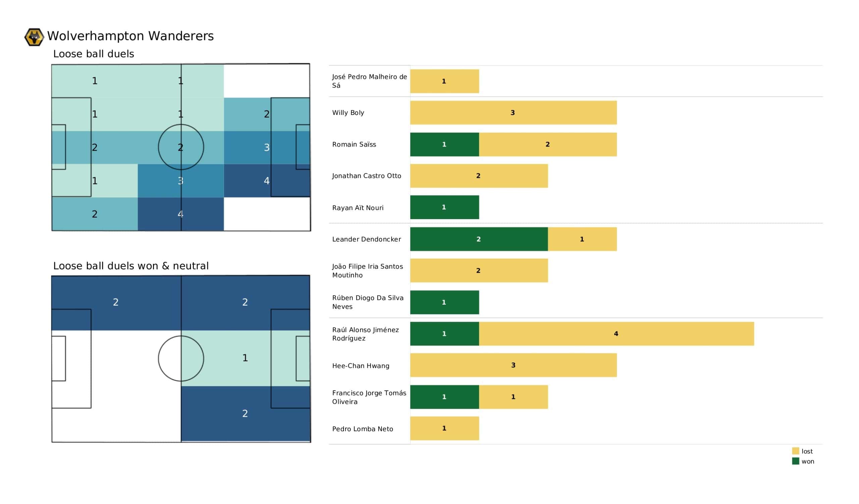Click the lower pitch zone showing 1
This screenshot has width=859, height=504.
[x=245, y=358]
